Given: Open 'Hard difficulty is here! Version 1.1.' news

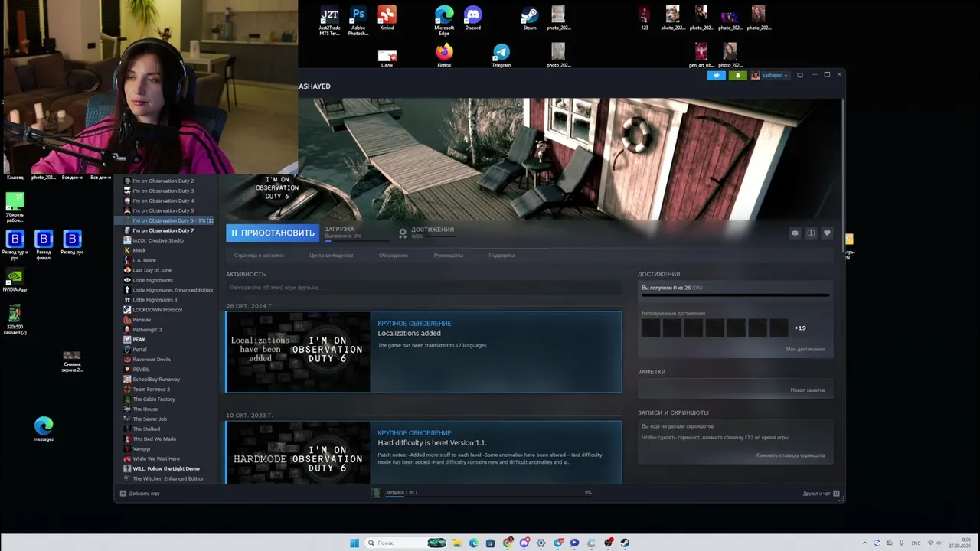Looking at the screenshot, I should click(x=432, y=442).
